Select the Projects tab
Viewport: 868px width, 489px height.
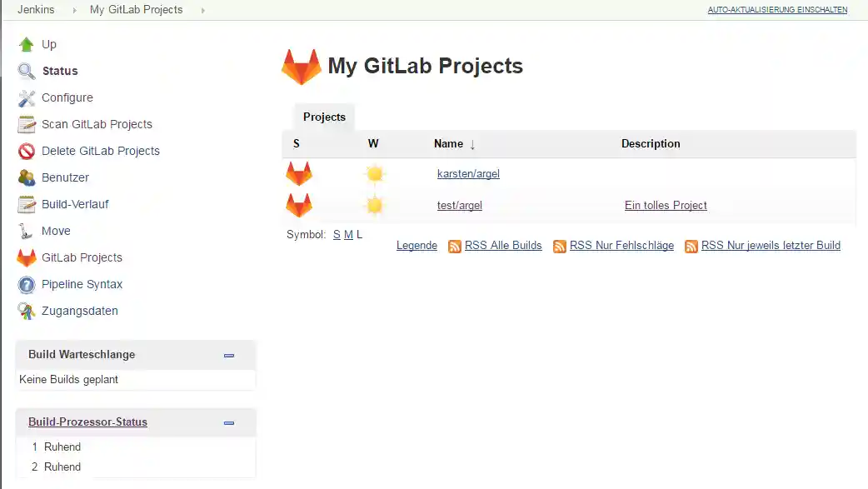(324, 117)
